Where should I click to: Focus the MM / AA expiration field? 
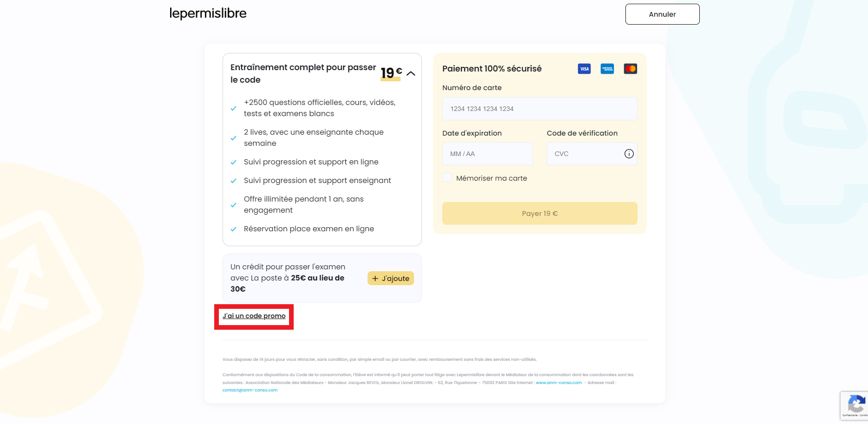pos(487,154)
